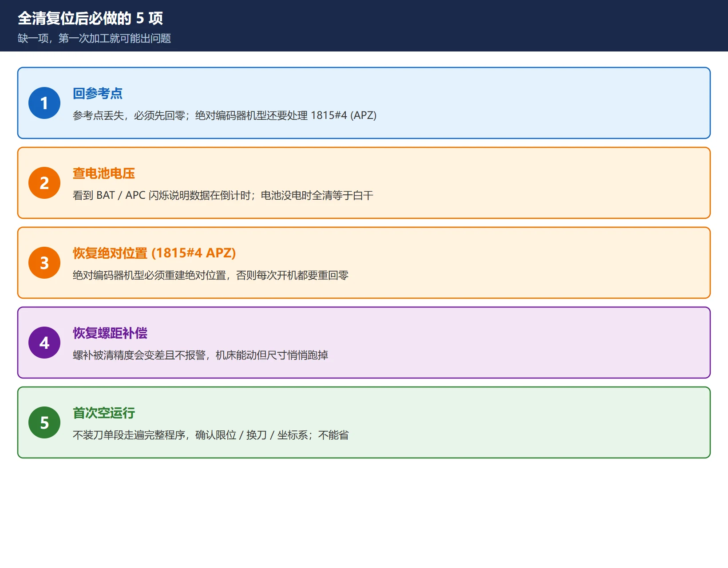
Task: Click the description starting 绝对编码器机型必须重建绝对位置
Action: [211, 275]
